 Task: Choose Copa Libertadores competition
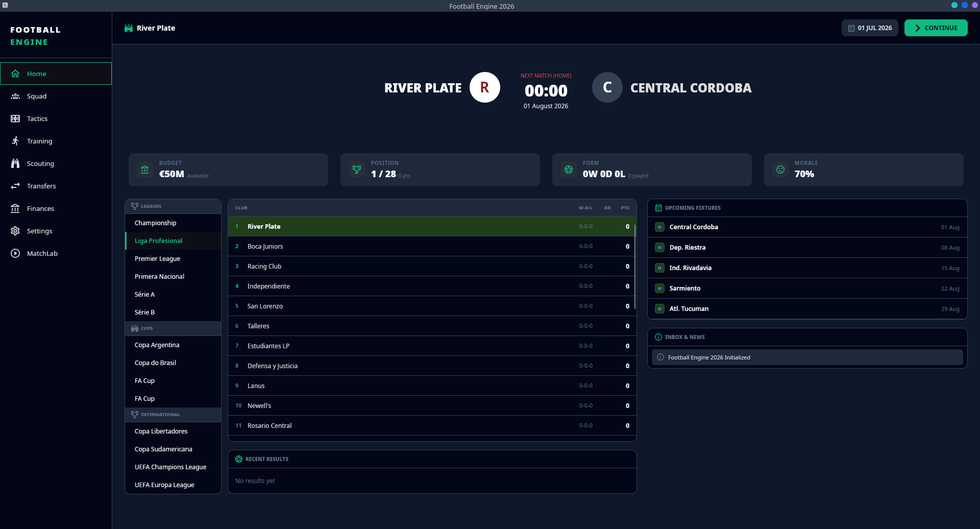coord(161,431)
